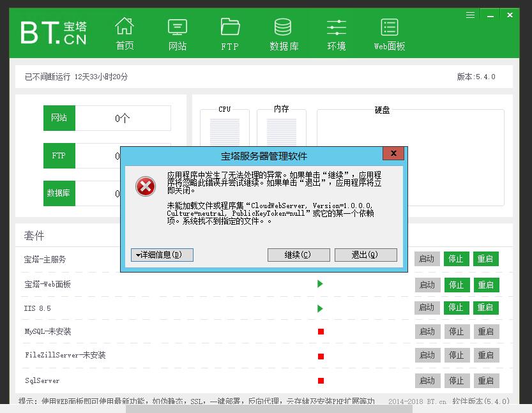Click the 0个 website count value

[x=122, y=118]
